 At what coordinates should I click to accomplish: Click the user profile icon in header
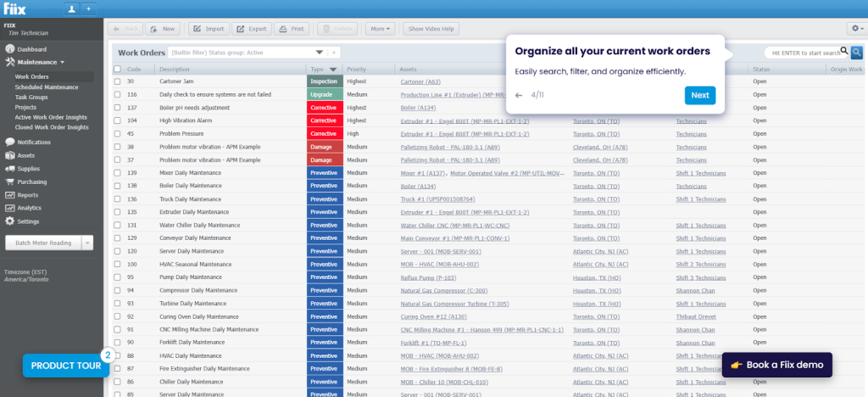pos(72,8)
